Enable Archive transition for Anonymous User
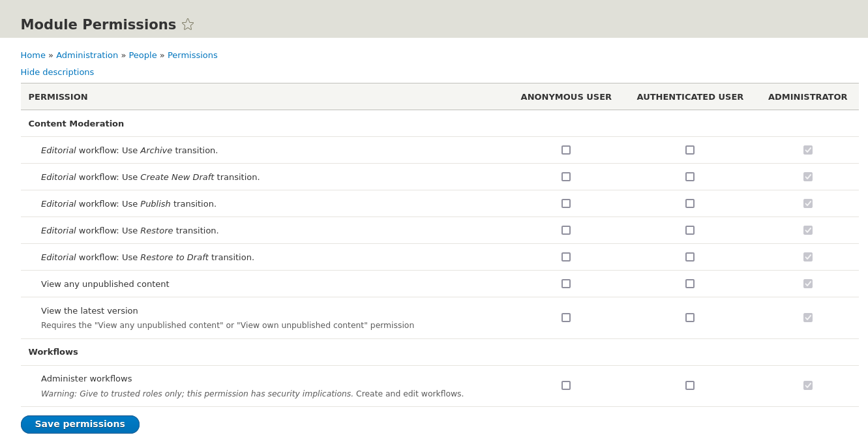The width and height of the screenshot is (868, 448). coord(565,150)
